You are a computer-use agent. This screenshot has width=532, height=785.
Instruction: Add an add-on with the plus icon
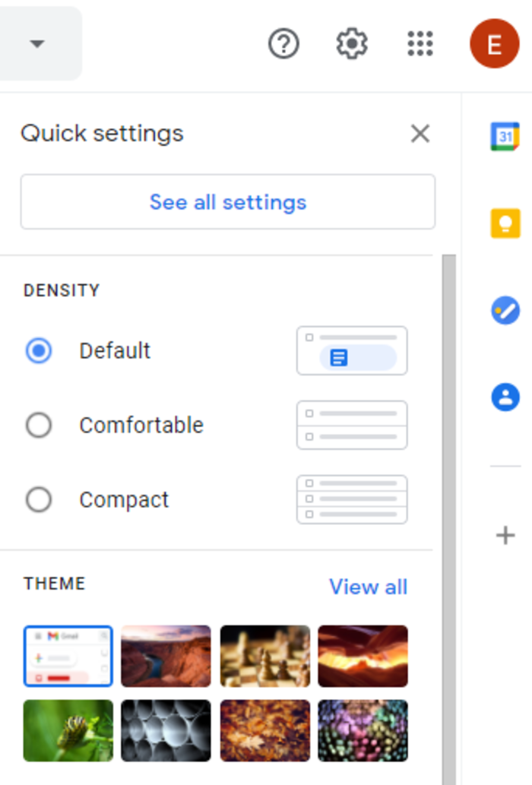tap(504, 536)
